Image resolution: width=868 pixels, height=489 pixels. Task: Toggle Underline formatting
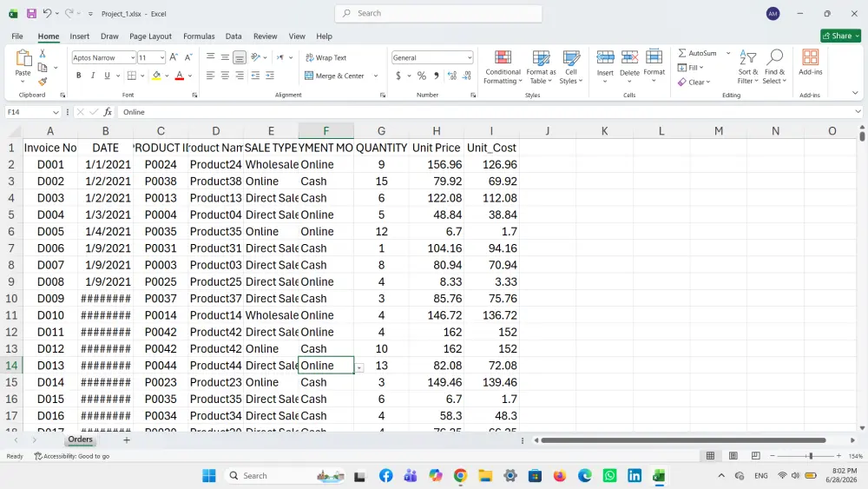point(107,76)
